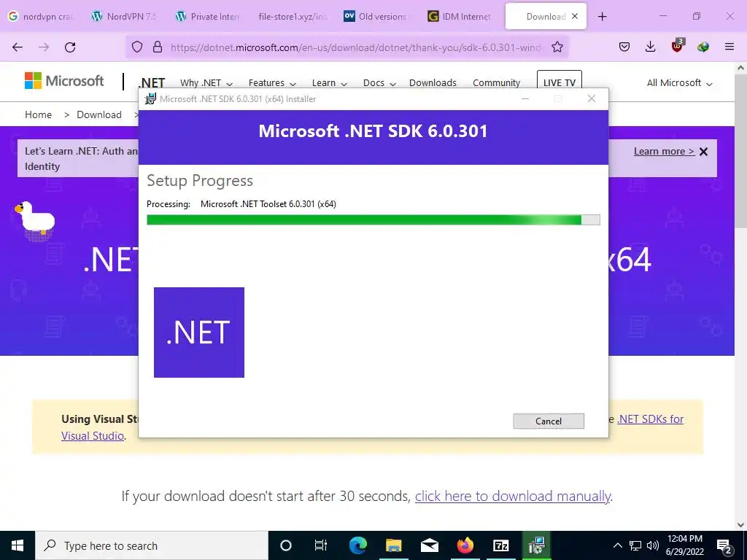Open the volume control tray icon
The width and height of the screenshot is (747, 560).
click(653, 545)
